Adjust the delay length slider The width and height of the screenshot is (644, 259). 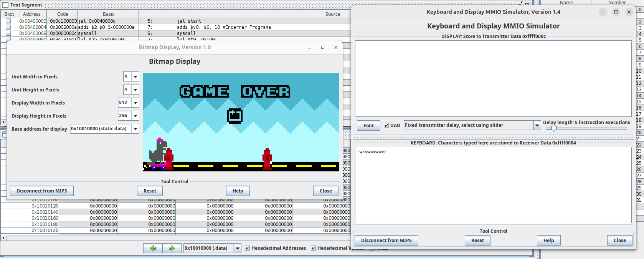click(x=554, y=129)
